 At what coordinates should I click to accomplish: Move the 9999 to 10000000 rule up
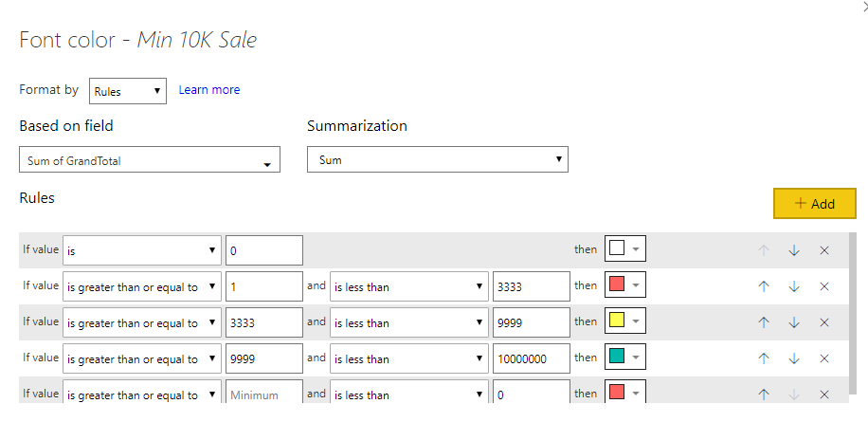(x=764, y=358)
